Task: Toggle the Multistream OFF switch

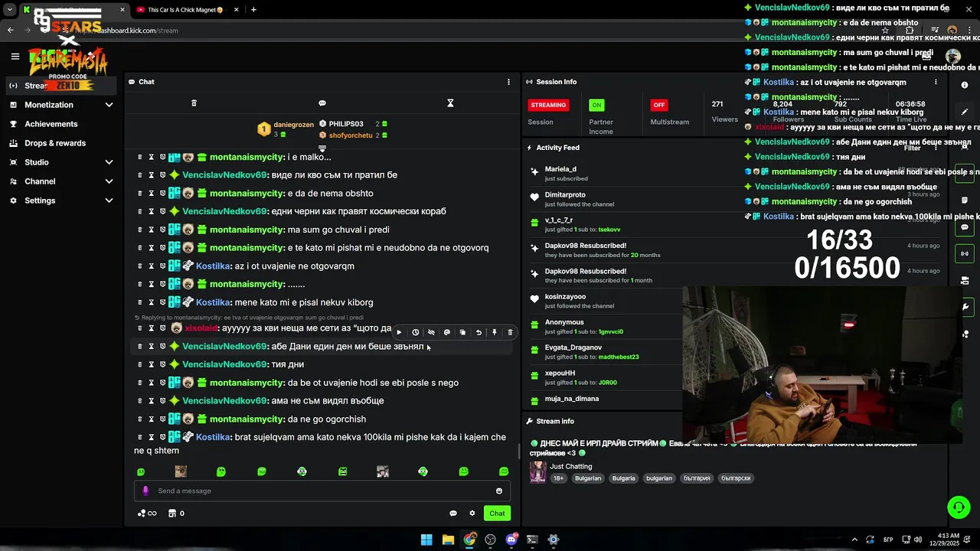Action: 658,105
